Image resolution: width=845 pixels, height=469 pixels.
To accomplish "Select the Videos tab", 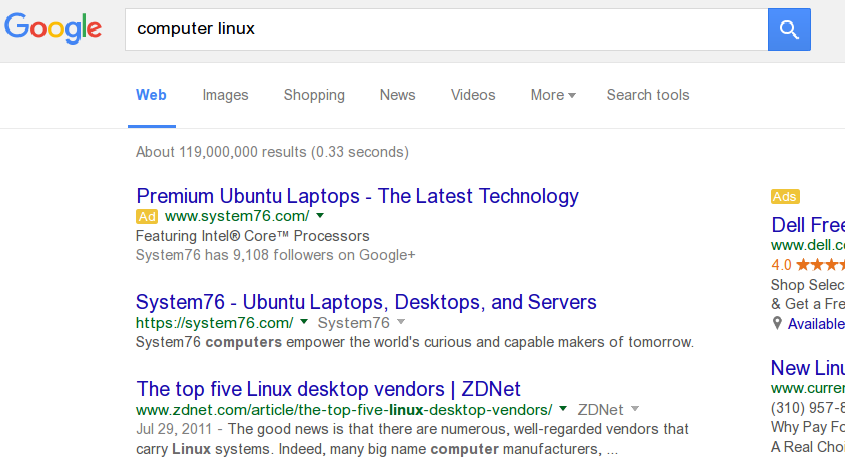I will coord(473,95).
